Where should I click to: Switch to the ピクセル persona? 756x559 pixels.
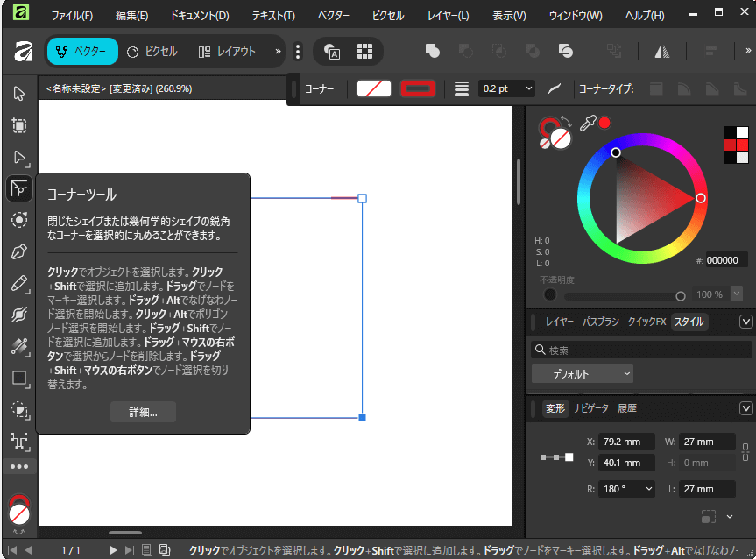(152, 52)
